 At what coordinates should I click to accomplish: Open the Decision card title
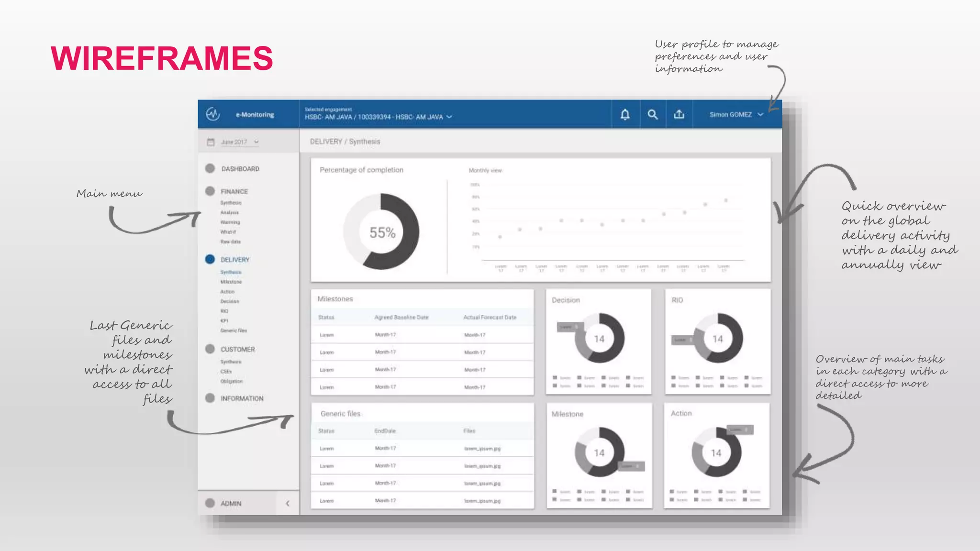(x=566, y=300)
